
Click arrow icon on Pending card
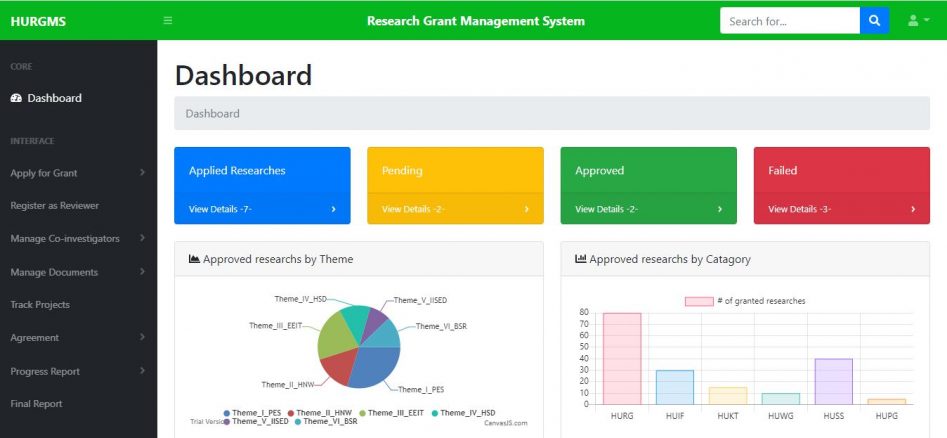tap(526, 209)
